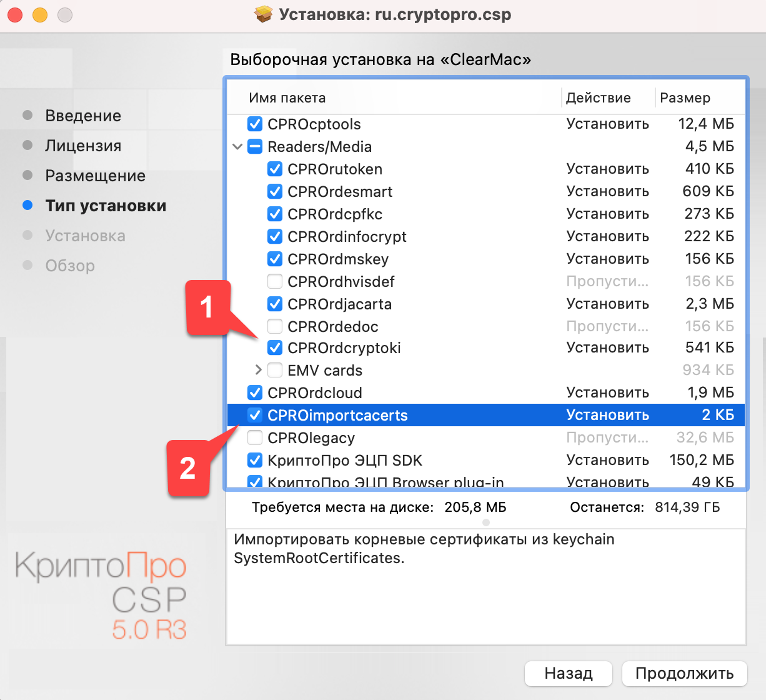Click the 814,39 ГБ remaining space value
This screenshot has height=700, width=766.
point(687,507)
